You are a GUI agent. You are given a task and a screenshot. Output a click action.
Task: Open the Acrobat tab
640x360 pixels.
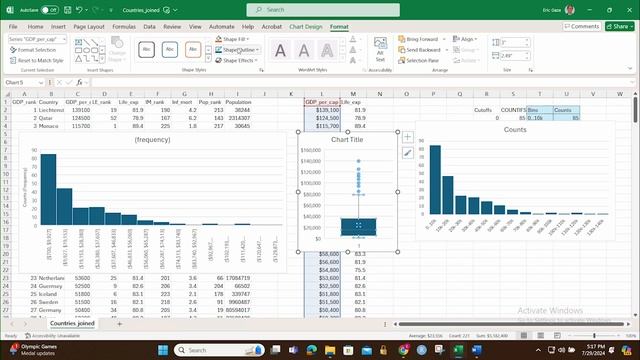[x=272, y=27]
